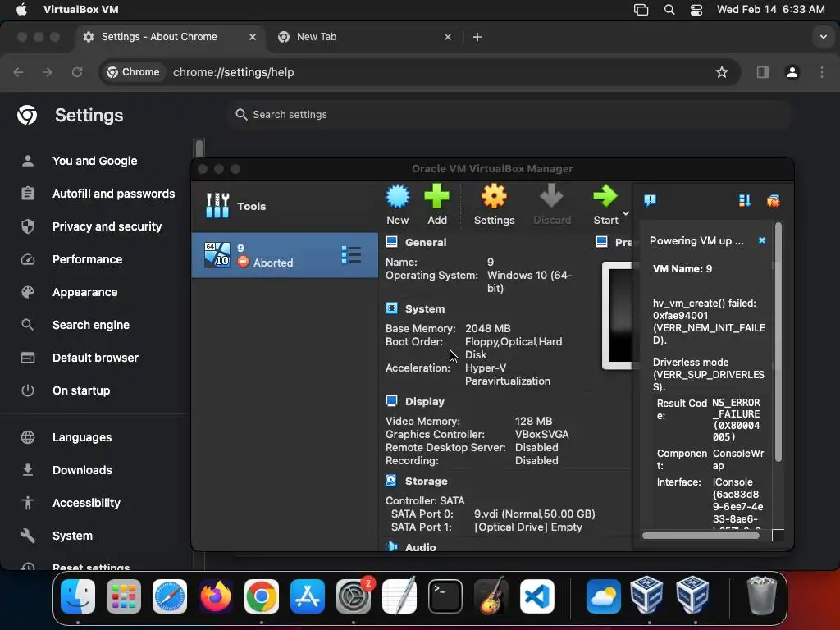Open Performance settings
Viewport: 840px width, 630px height.
tap(87, 259)
